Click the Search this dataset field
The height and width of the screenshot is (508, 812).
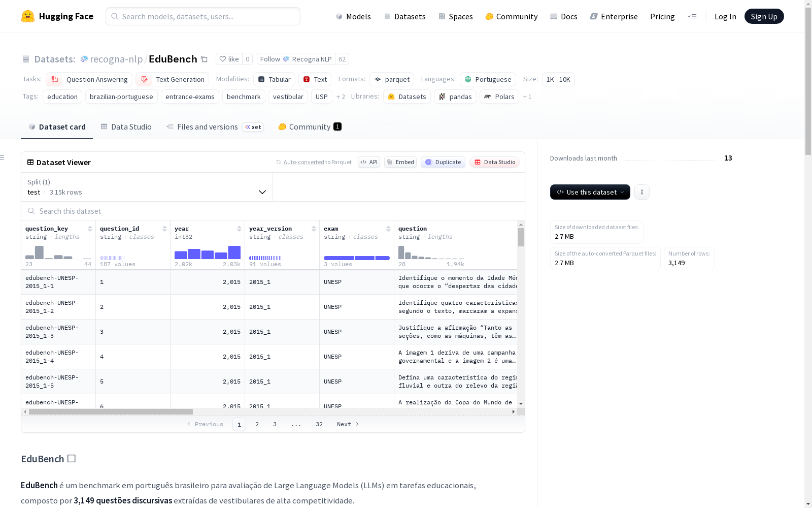pos(273,211)
